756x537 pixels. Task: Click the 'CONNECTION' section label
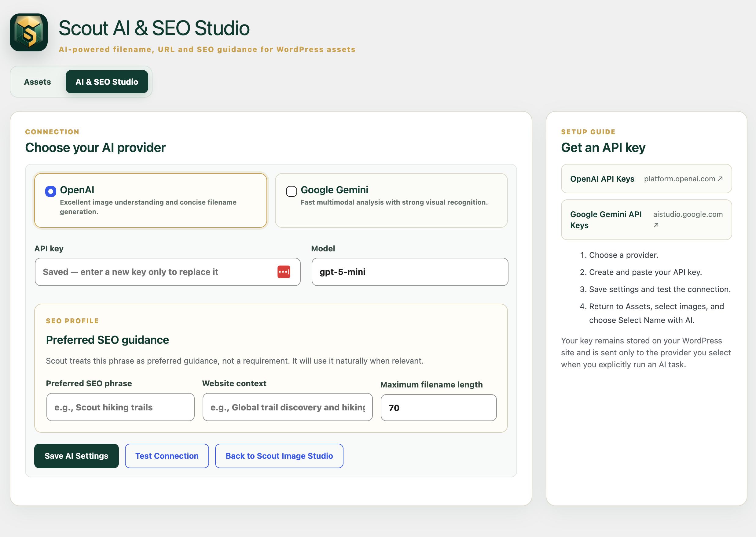52,131
